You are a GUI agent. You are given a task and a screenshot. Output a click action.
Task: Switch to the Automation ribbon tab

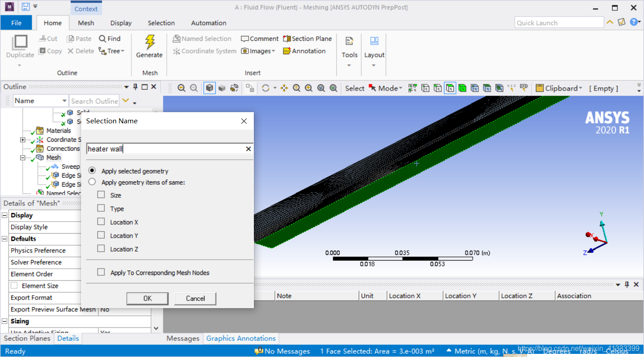click(209, 23)
